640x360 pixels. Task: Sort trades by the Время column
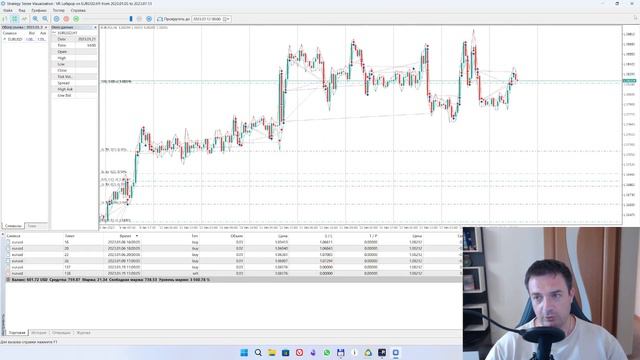[127, 236]
